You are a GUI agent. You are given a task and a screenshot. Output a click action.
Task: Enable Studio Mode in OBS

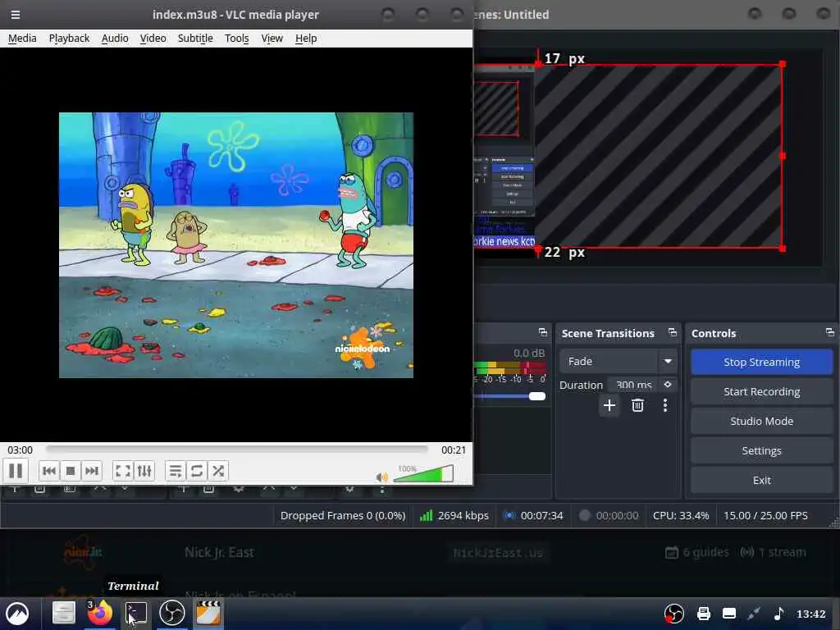click(x=761, y=421)
